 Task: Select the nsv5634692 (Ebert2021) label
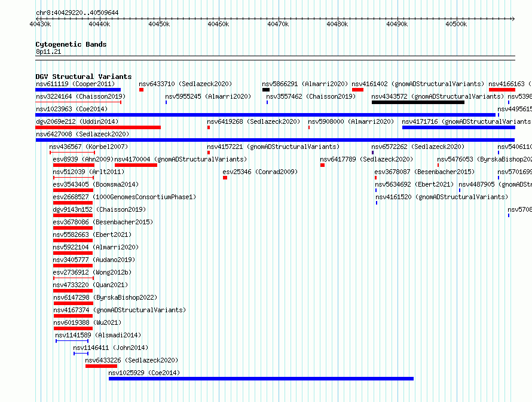(x=414, y=184)
